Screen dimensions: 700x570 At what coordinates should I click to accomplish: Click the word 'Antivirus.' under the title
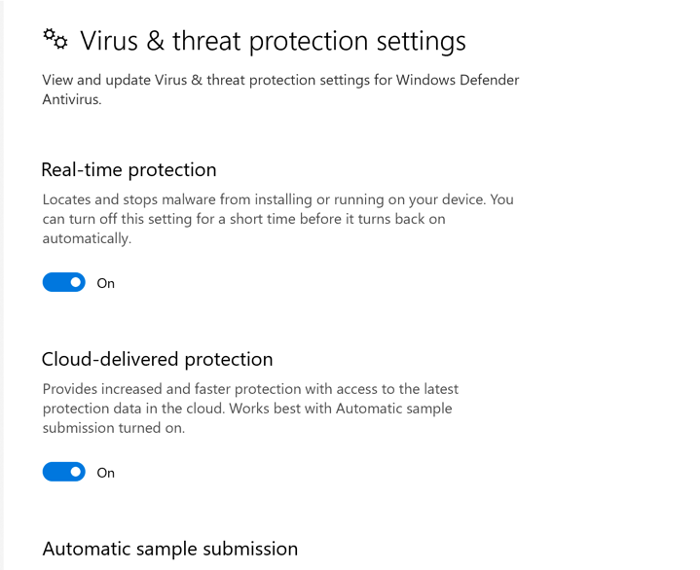(72, 100)
